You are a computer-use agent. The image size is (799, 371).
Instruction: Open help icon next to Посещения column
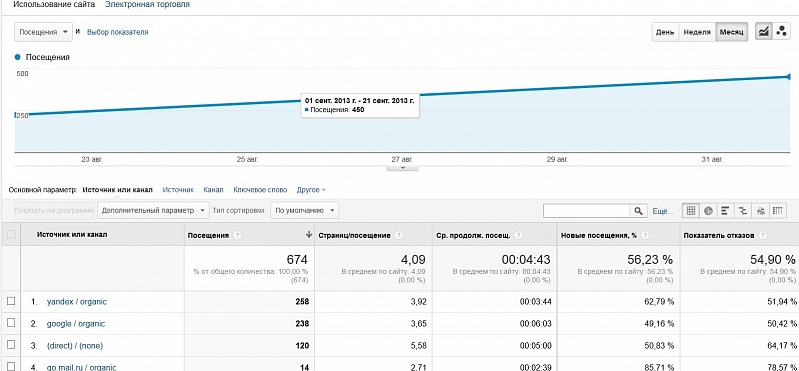(238, 235)
